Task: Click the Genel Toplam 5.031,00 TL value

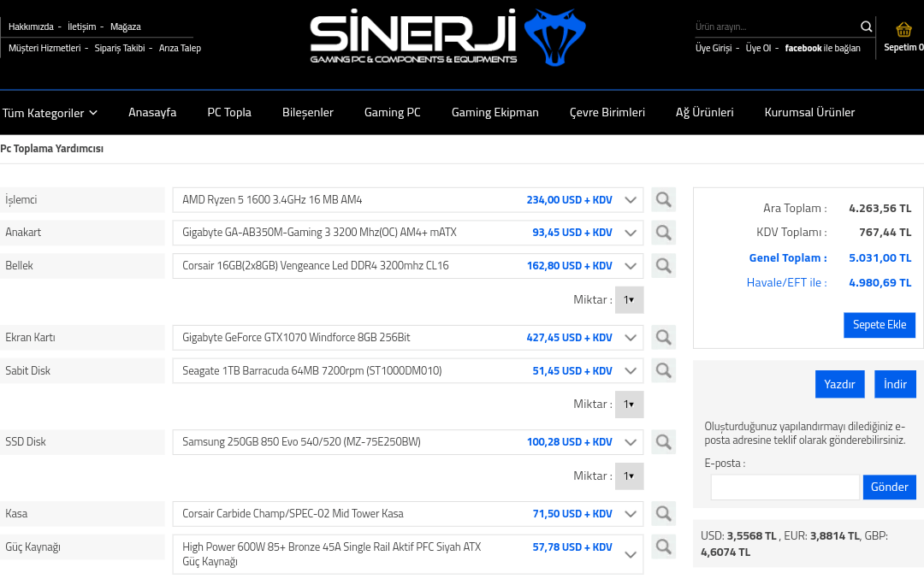Action: tap(880, 258)
